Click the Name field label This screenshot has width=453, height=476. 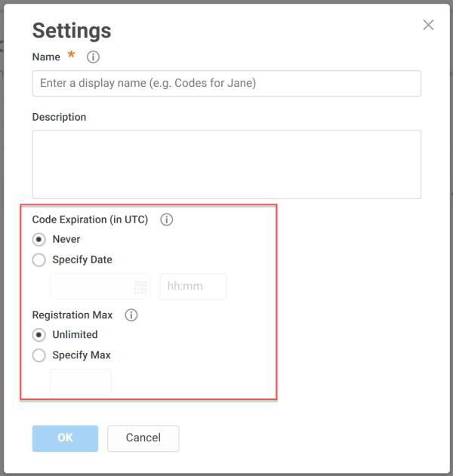[46, 57]
